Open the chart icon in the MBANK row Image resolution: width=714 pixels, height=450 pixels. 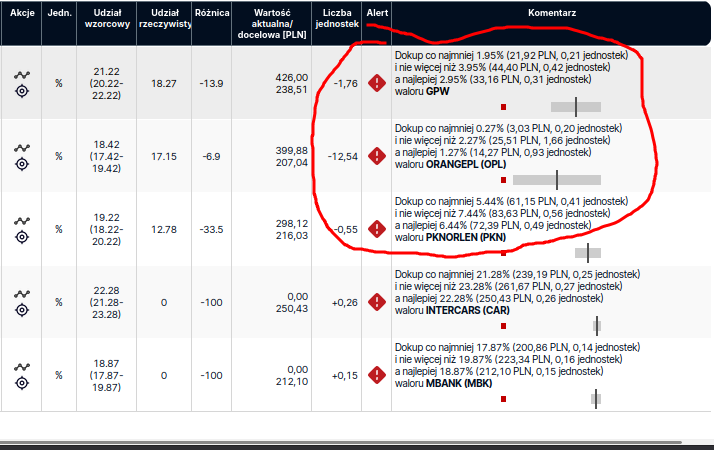click(x=22, y=367)
